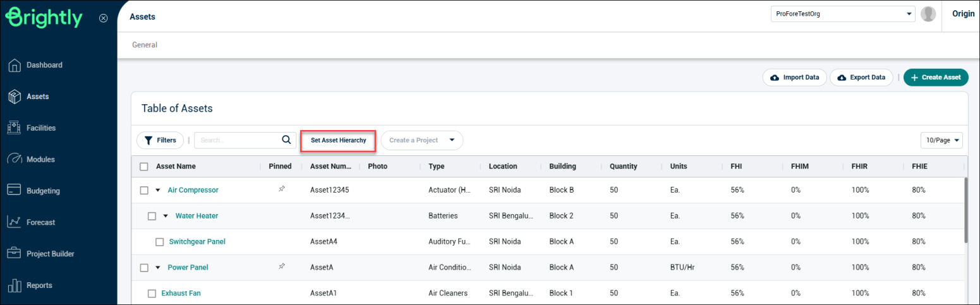980x305 pixels.
Task: Open Modules gauge icon
Action: pos(15,160)
